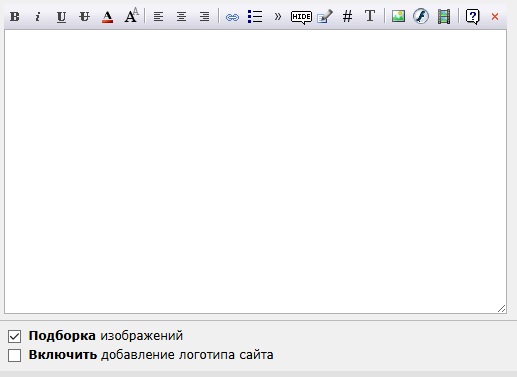Enable Включить добавление логотипа сайта checkbox
Viewport: 517px width, 377px height.
[15, 355]
